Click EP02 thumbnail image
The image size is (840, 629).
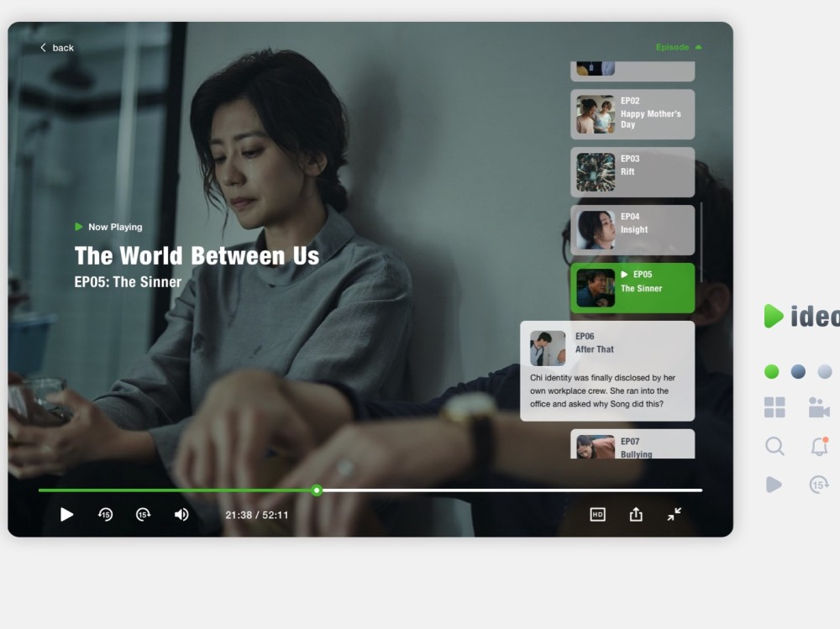point(596,114)
